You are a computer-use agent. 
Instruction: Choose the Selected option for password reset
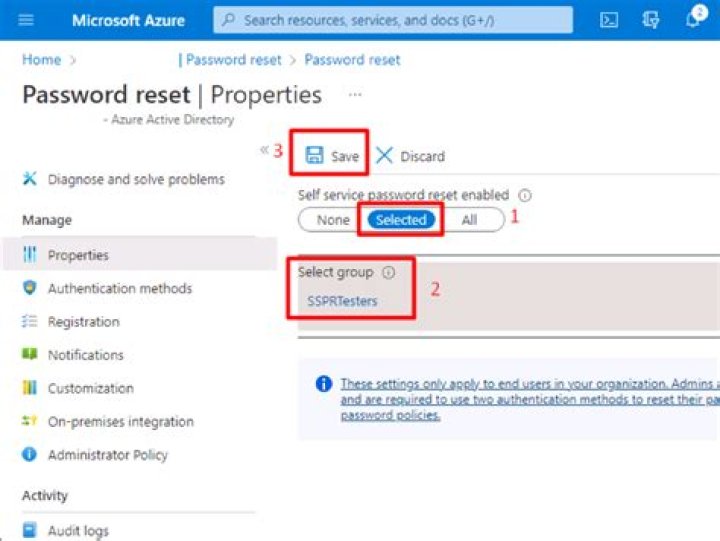point(401,220)
